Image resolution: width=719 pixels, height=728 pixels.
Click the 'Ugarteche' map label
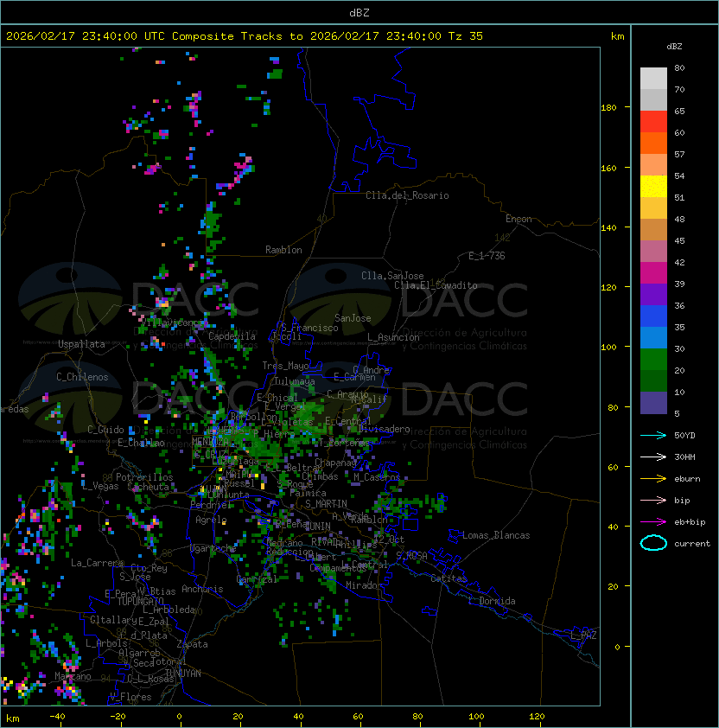(213, 549)
